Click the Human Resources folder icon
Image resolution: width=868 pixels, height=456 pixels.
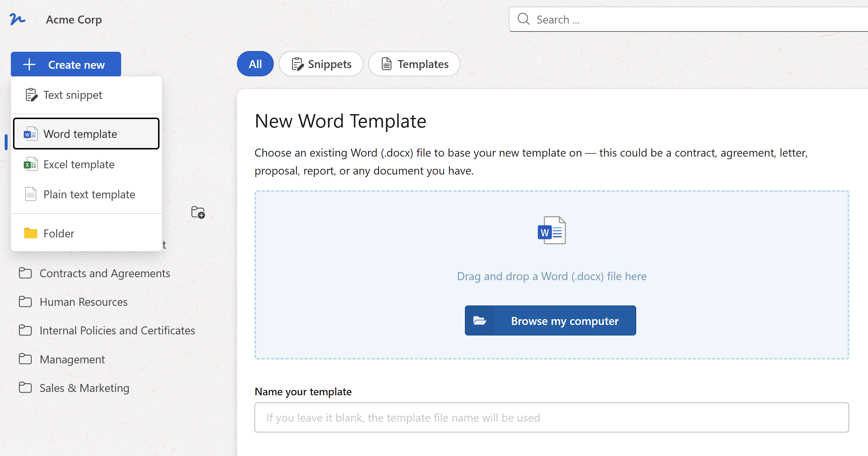pyautogui.click(x=25, y=301)
